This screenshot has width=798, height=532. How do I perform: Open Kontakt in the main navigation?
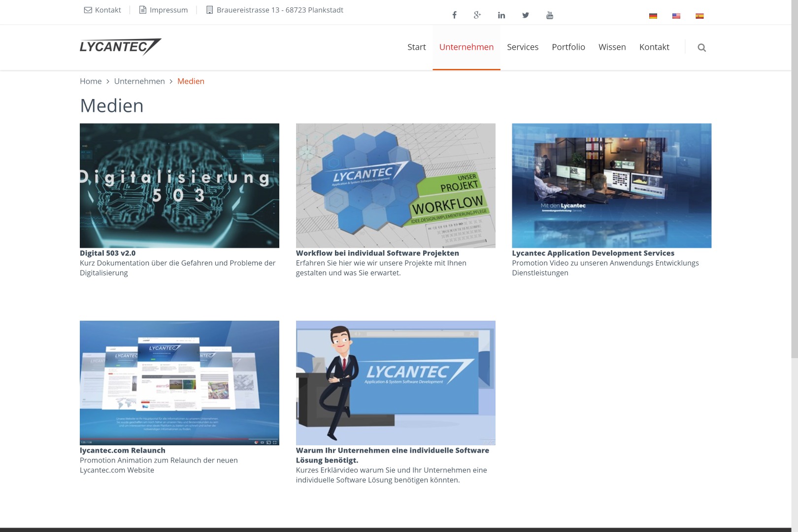point(654,47)
